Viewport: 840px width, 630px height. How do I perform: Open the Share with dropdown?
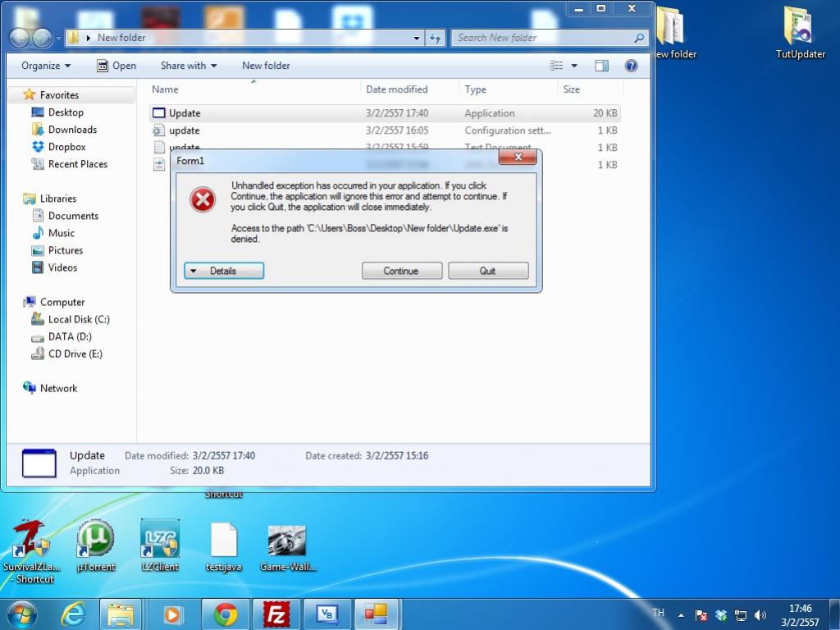189,66
